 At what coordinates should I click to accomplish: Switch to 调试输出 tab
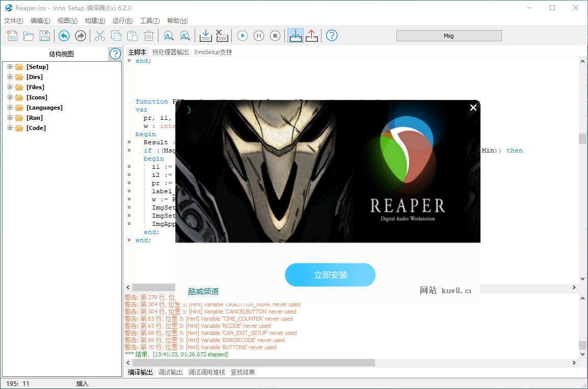[x=170, y=372]
